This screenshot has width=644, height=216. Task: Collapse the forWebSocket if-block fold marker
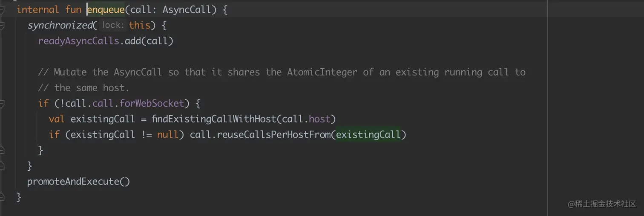[2, 103]
